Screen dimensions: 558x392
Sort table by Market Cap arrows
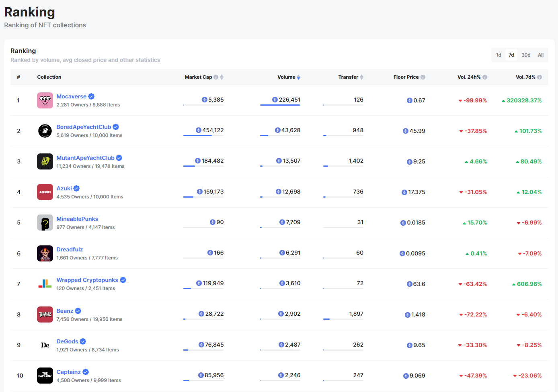pyautogui.click(x=222, y=77)
